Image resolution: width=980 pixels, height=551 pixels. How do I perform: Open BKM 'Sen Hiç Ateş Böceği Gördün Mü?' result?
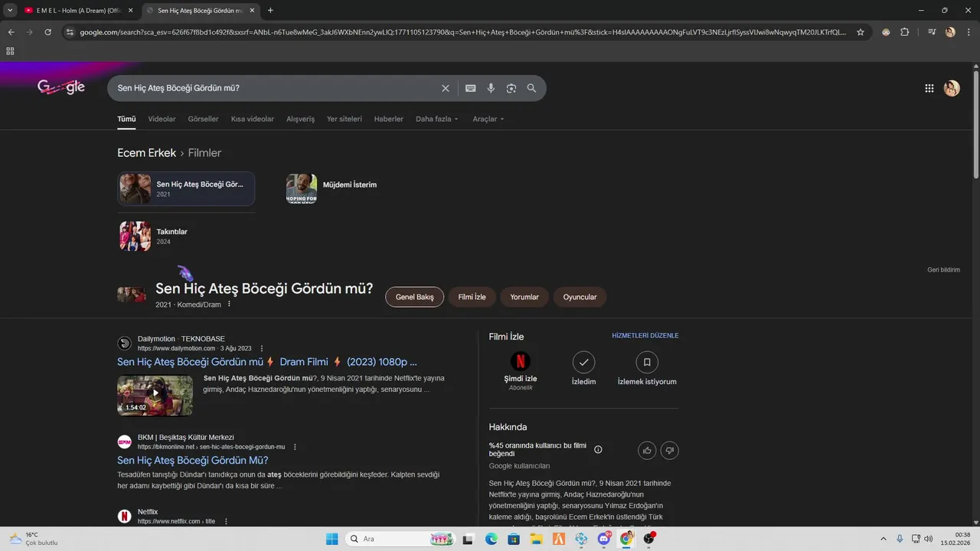[193, 460]
